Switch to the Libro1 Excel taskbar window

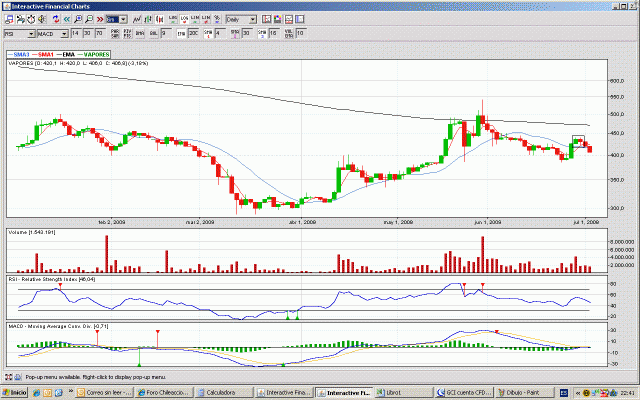(403, 392)
